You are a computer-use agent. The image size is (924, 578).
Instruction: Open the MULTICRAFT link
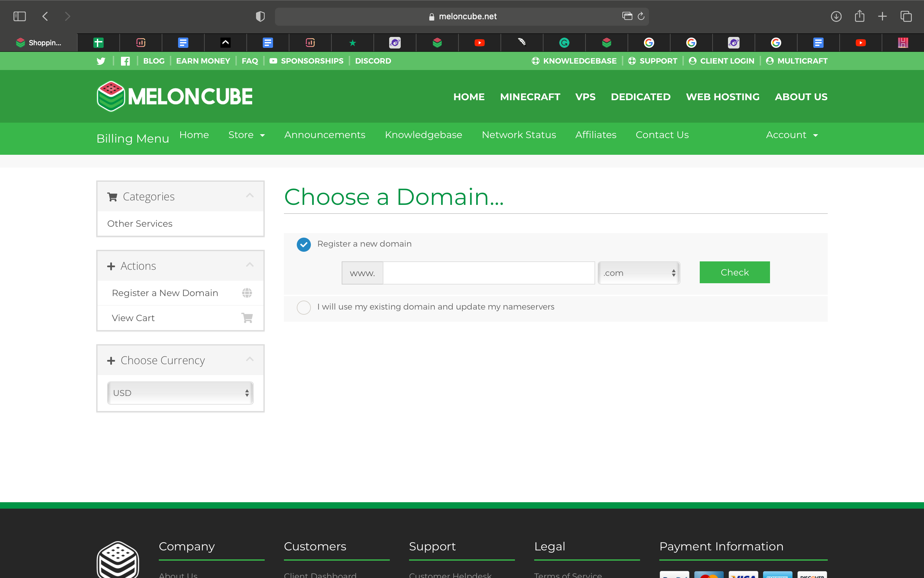797,61
